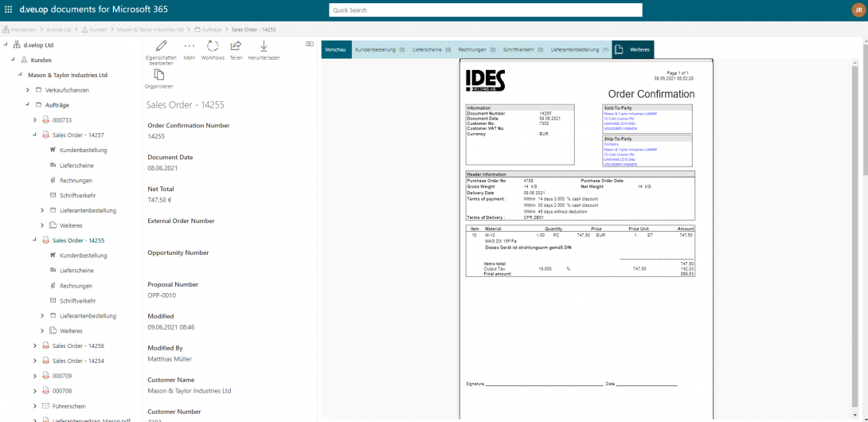Viewport: 868px width, 422px height.
Task: Click the Aufträge folder icon in tree
Action: click(x=38, y=104)
